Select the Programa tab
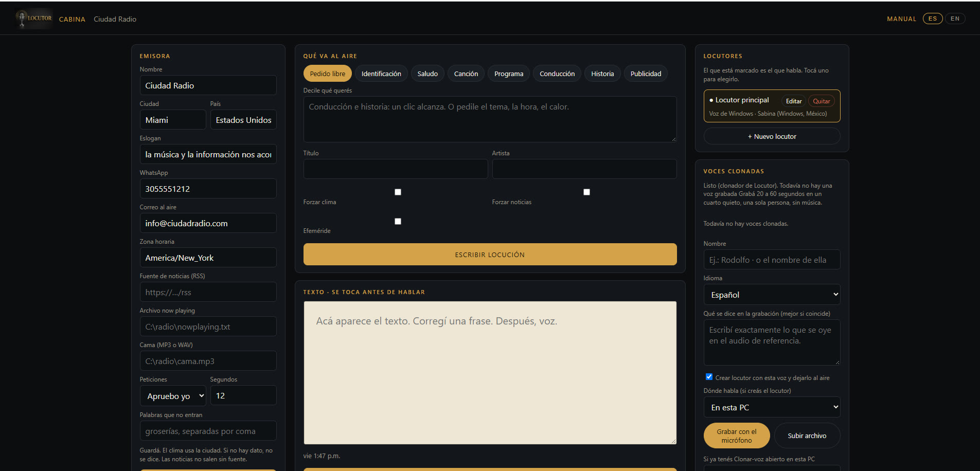The image size is (980, 471). tap(509, 74)
